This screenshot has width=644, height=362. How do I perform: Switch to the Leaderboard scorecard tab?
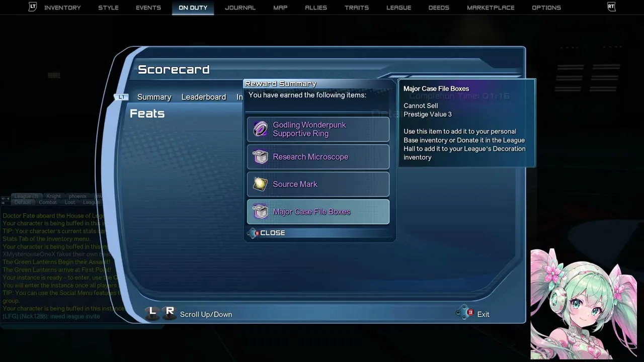point(204,97)
